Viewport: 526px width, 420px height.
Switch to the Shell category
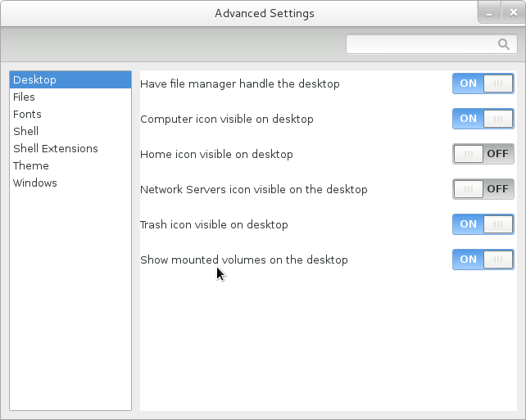70,131
